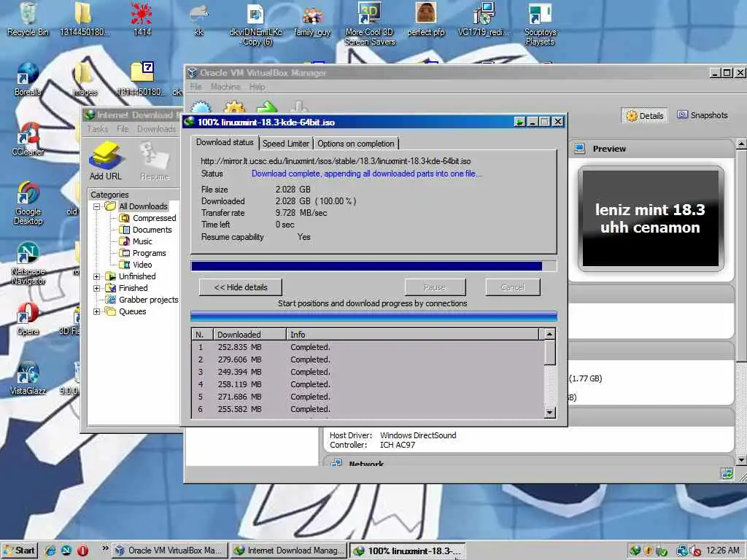Launch Netscape from quick launch bar
The height and width of the screenshot is (560, 747).
pyautogui.click(x=66, y=551)
